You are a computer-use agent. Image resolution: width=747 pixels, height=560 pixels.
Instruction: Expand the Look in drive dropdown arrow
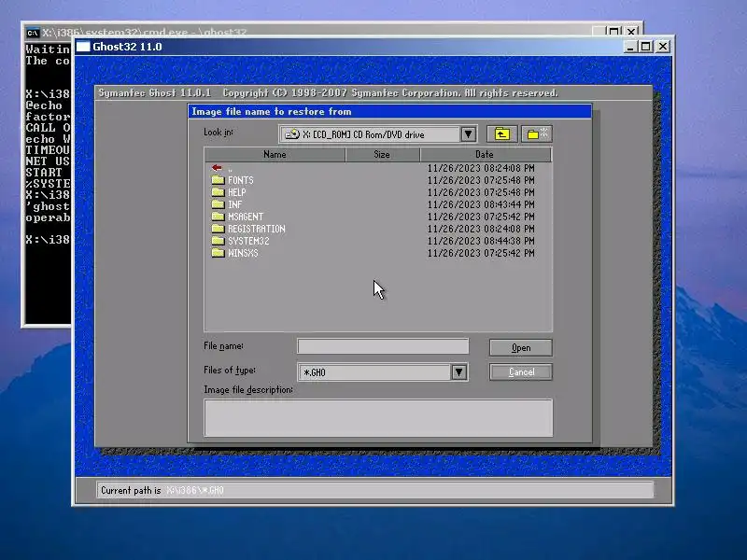[469, 134]
